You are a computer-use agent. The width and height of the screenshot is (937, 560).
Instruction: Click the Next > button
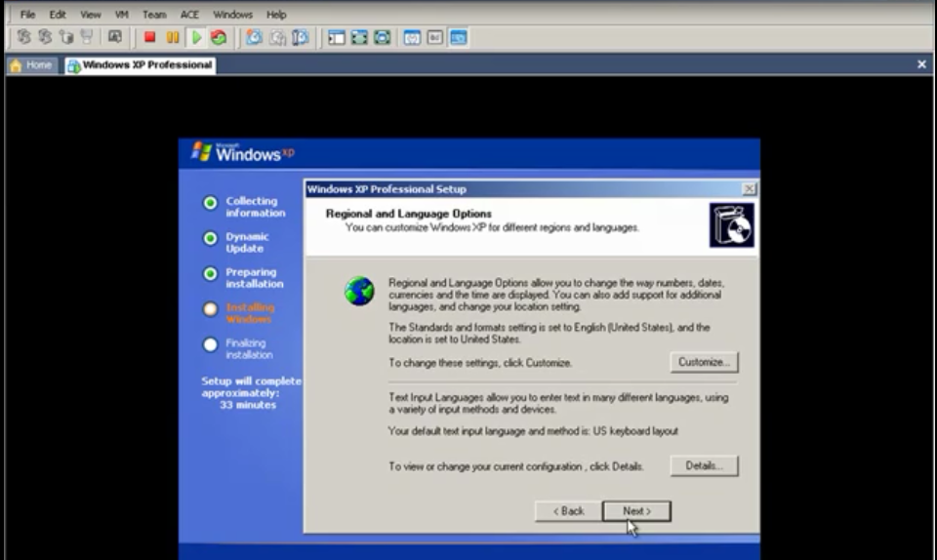pyautogui.click(x=636, y=511)
